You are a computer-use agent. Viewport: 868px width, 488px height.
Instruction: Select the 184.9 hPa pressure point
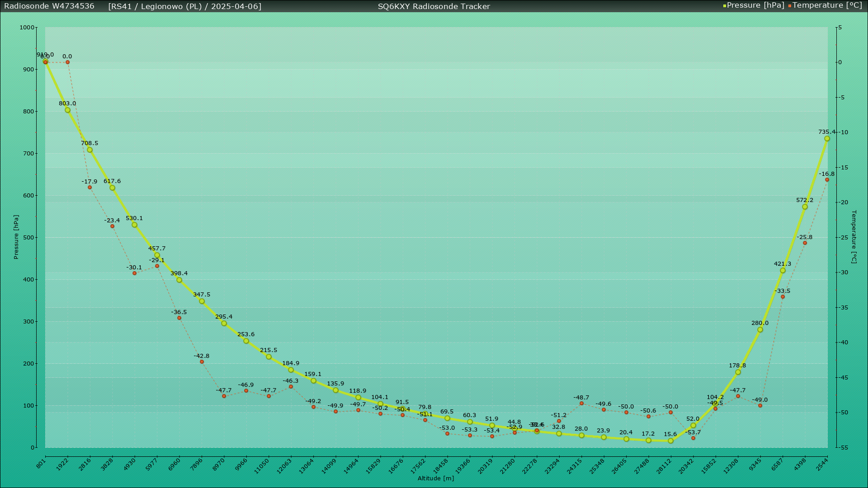(x=291, y=370)
